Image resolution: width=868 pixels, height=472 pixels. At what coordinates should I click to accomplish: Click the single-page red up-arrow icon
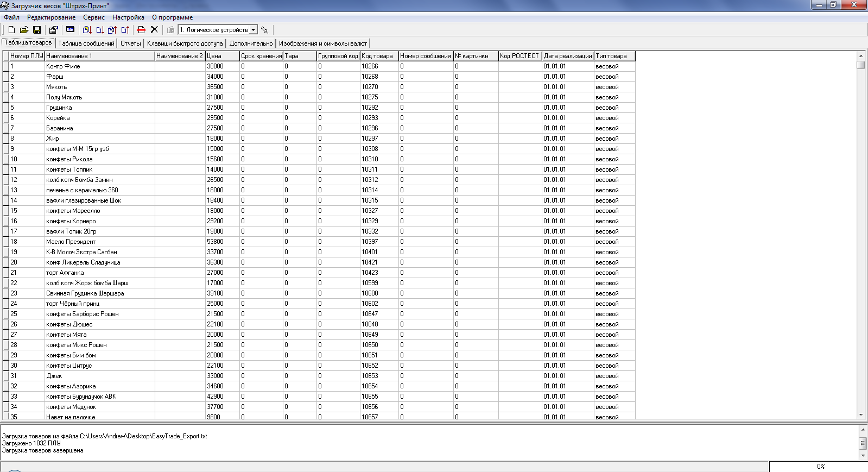pos(125,30)
